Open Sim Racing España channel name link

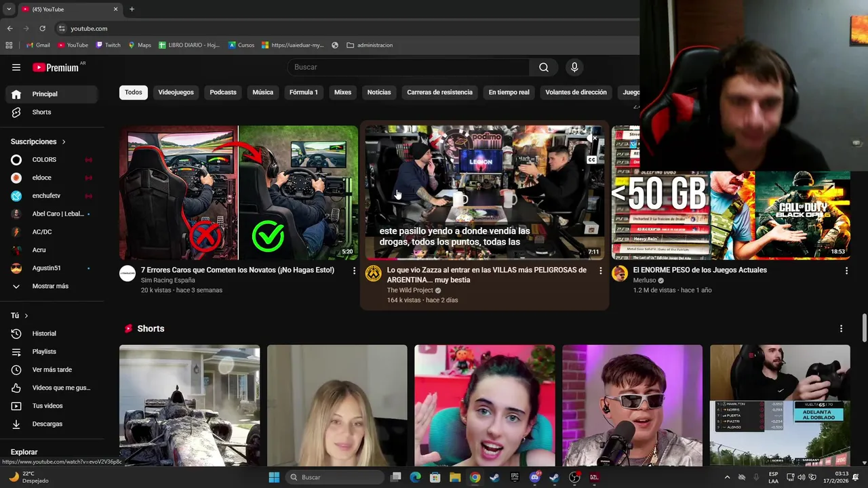click(x=168, y=280)
